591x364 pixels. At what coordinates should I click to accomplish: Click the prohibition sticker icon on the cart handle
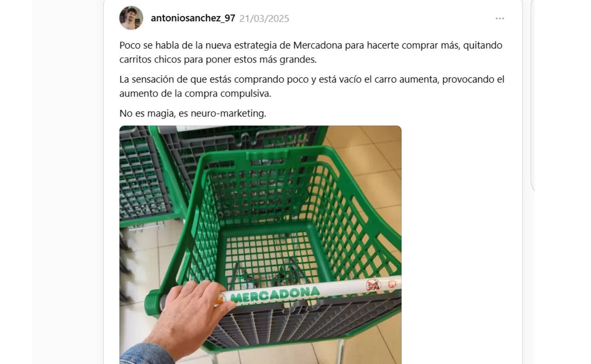pos(373,284)
